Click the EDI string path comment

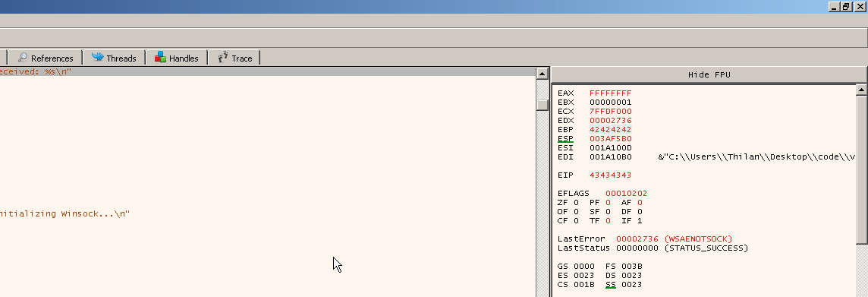(756, 156)
